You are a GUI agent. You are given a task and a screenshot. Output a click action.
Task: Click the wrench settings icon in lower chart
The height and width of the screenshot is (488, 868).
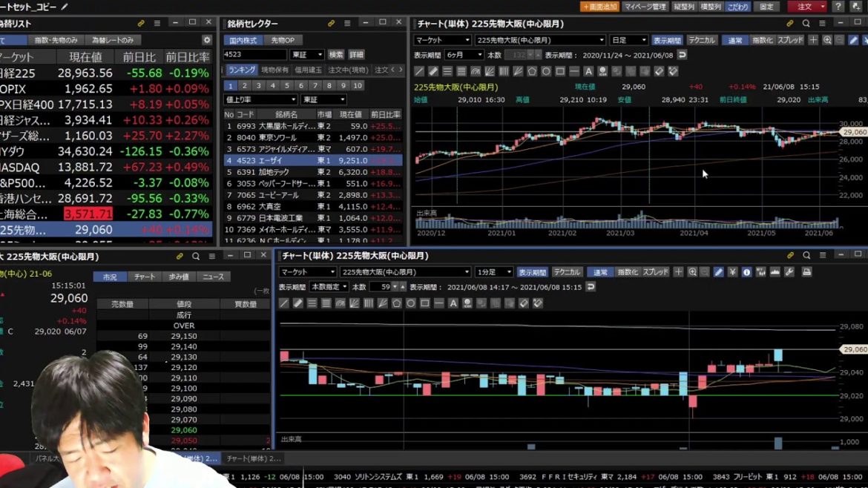click(x=789, y=272)
